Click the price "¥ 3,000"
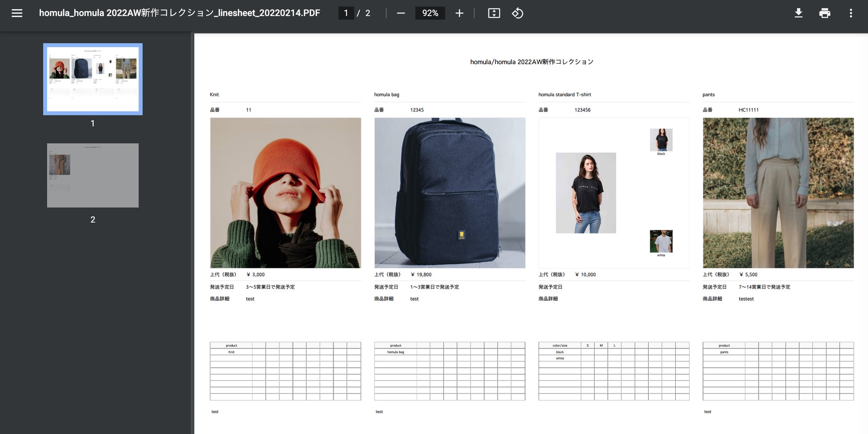Screen dimensions: 868x434 [256, 274]
